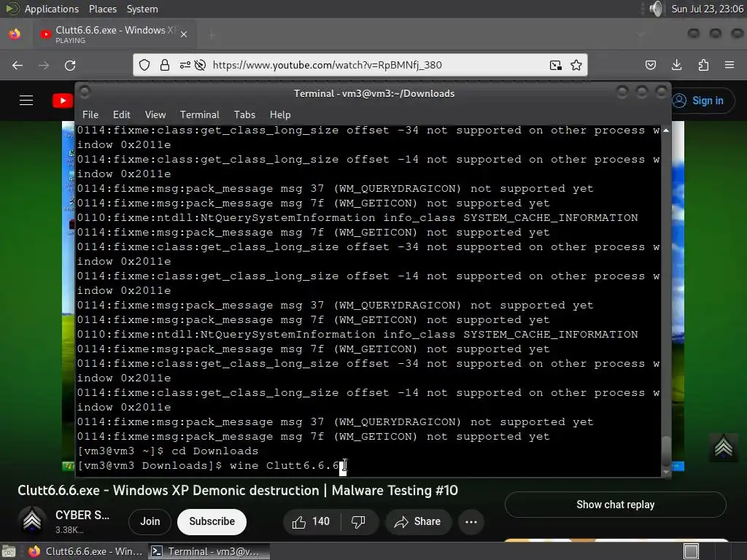Open the list all tabs chevron
Image resolution: width=747 pixels, height=560 pixels.
[x=640, y=34]
